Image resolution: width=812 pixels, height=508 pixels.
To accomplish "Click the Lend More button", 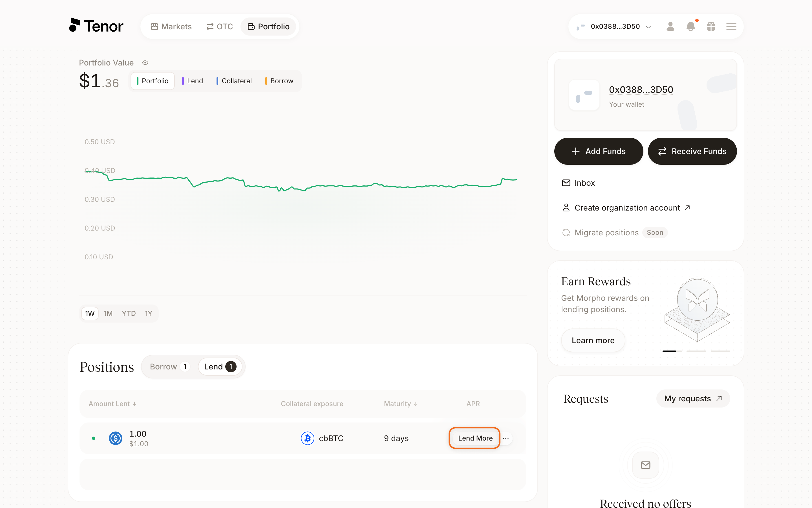I will point(475,438).
